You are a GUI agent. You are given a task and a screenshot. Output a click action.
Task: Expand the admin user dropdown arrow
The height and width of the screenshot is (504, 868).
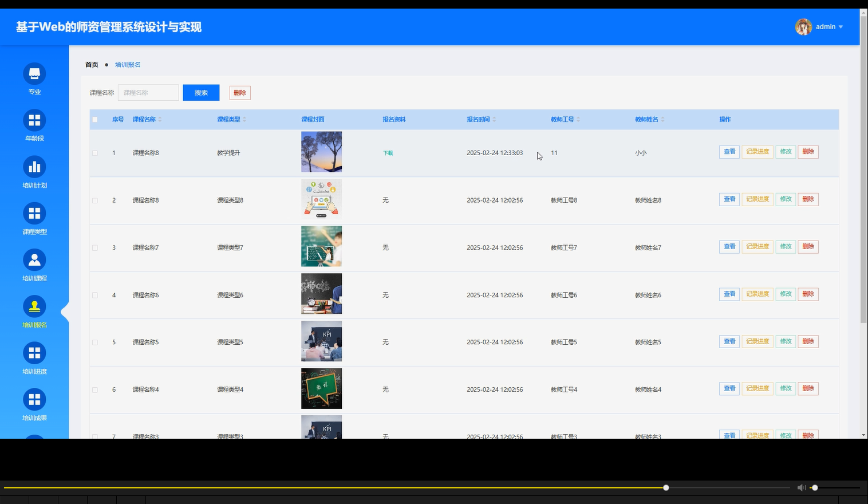(x=841, y=27)
